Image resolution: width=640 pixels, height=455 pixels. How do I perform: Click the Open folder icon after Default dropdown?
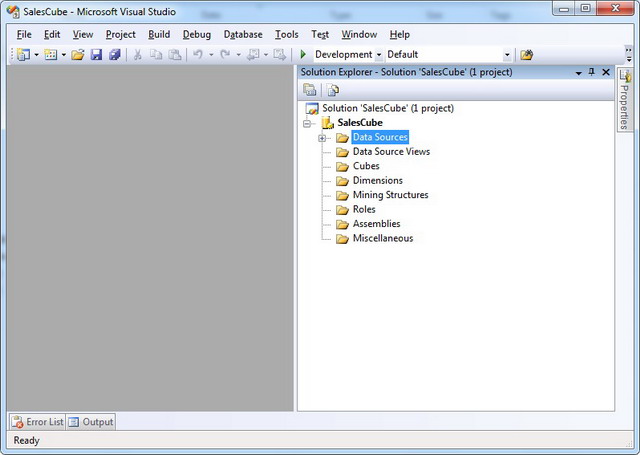coord(527,55)
